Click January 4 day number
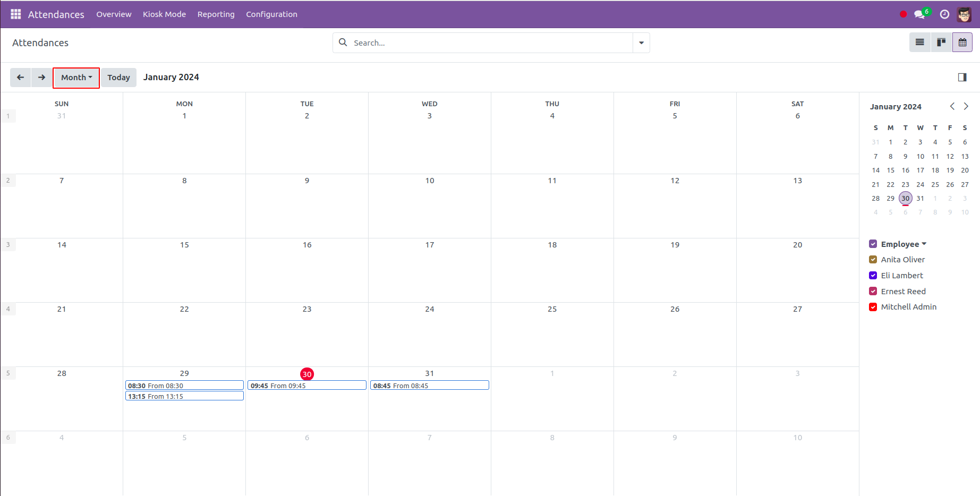 click(x=552, y=116)
